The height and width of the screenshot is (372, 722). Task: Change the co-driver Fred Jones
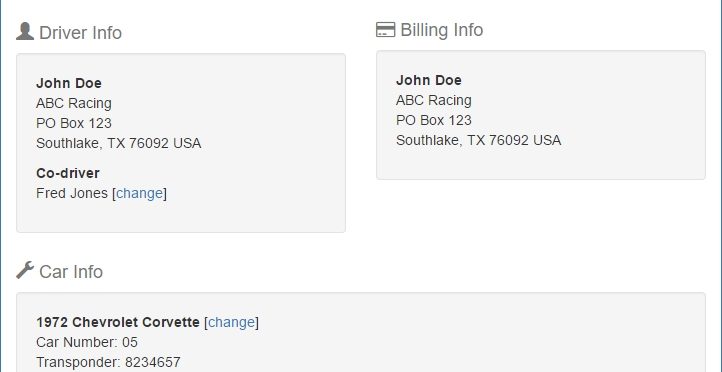140,193
